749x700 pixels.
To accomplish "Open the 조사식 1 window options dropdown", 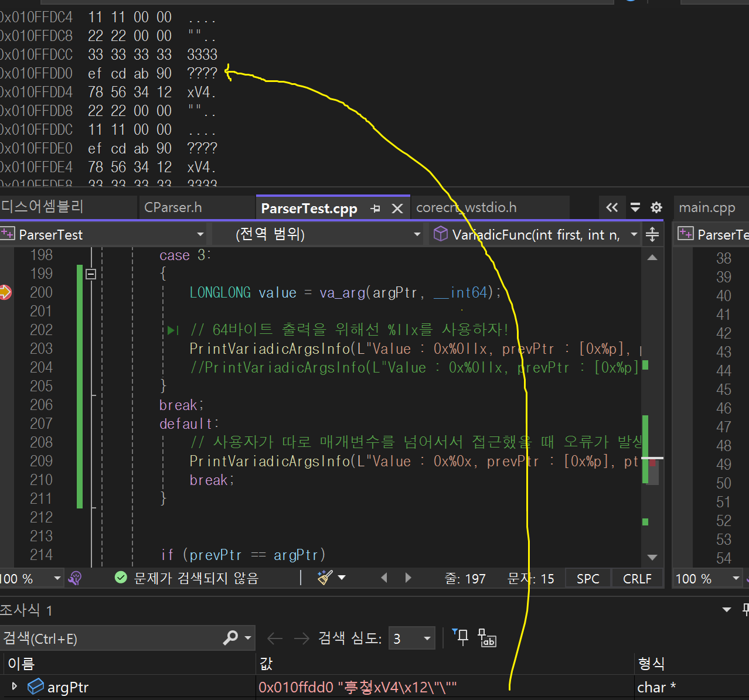I will [x=727, y=610].
